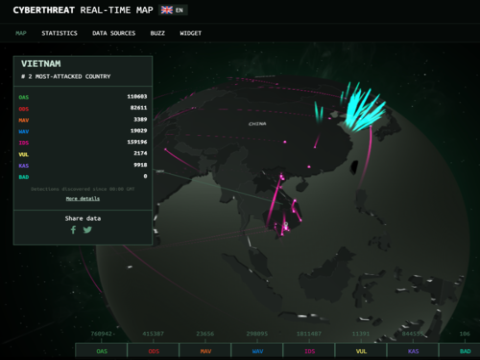Toggle the OAS detection filter at bottom
Viewport: 480px width, 360px height.
click(x=102, y=351)
